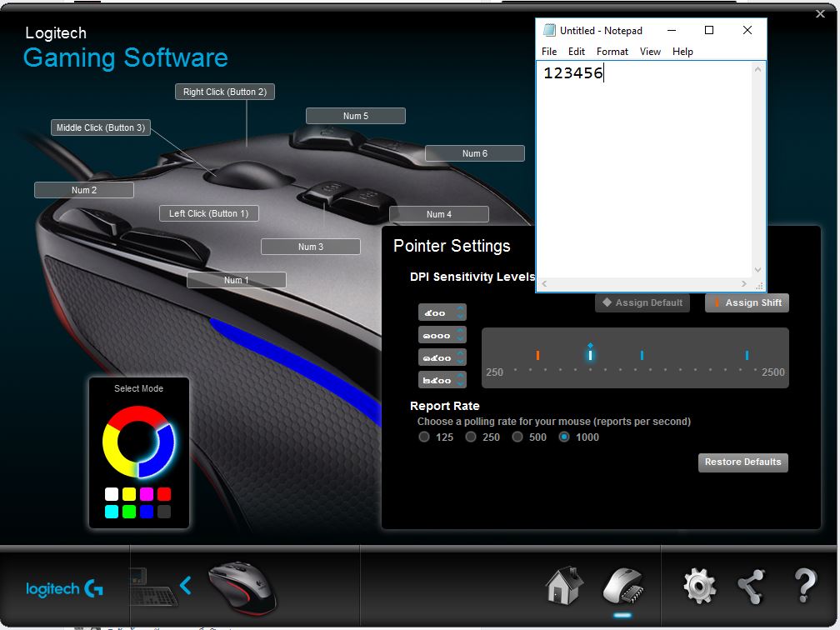Select the dimmed keyboard device icon
The height and width of the screenshot is (630, 840).
(153, 587)
